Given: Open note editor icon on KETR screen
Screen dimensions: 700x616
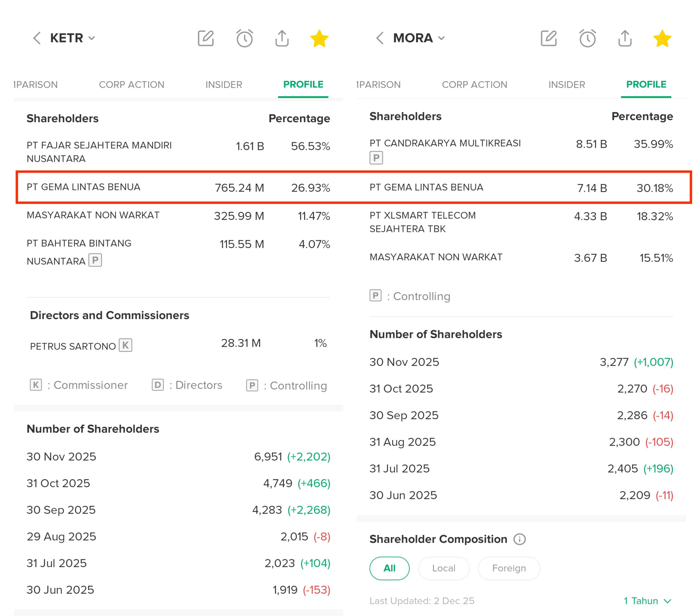Looking at the screenshot, I should (206, 38).
